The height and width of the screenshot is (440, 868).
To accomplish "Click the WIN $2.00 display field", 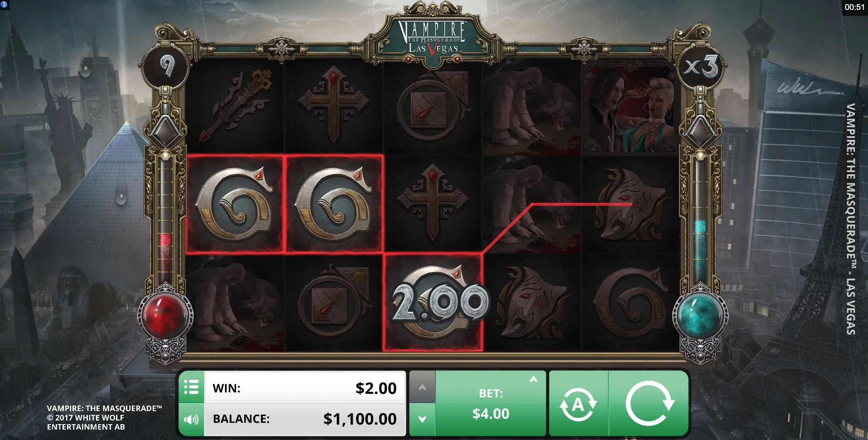I will click(x=305, y=387).
